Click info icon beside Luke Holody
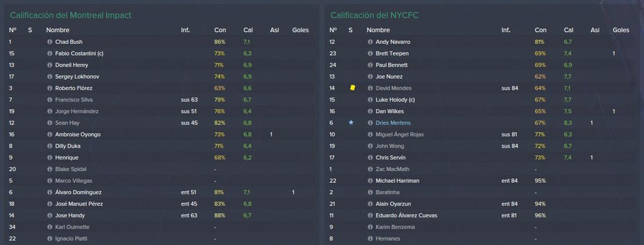This screenshot has height=245, width=644. click(370, 100)
